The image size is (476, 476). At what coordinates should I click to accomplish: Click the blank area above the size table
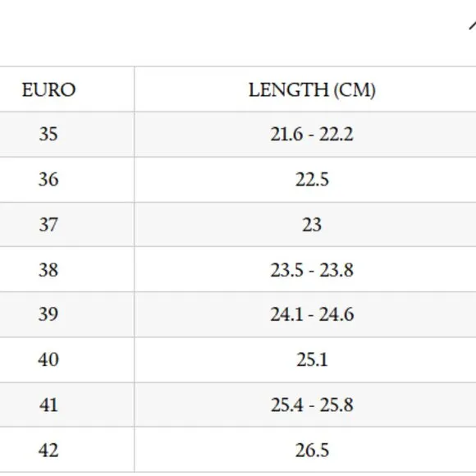tap(231, 33)
